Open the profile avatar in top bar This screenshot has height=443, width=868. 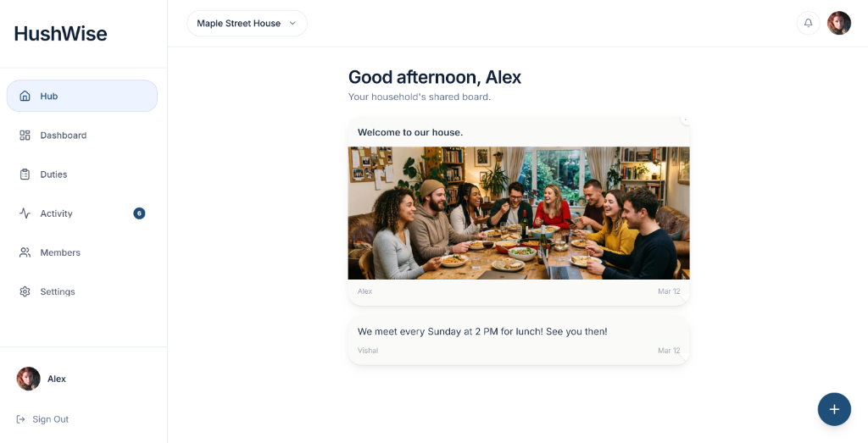(839, 23)
